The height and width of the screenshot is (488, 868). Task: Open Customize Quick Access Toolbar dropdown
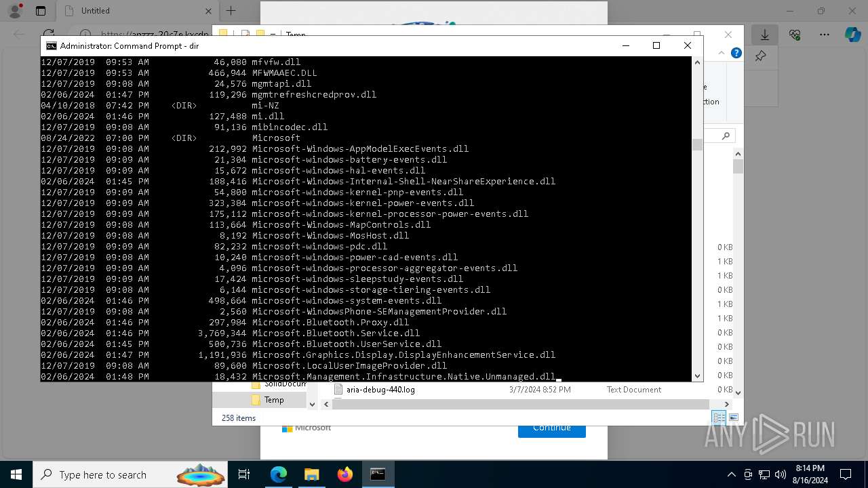pos(273,33)
